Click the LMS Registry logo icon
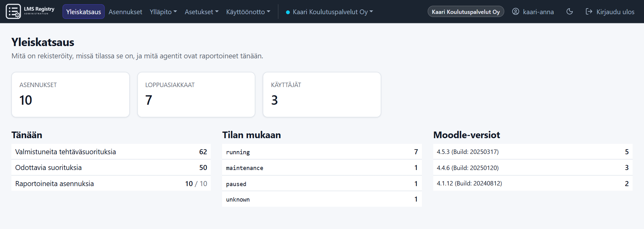Image resolution: width=644 pixels, height=229 pixels. point(13,11)
